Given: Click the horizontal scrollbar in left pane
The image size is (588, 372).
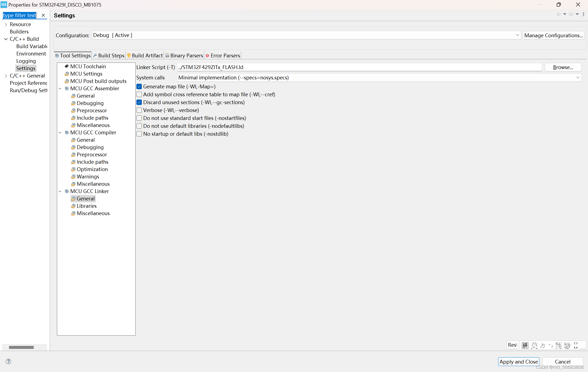Looking at the screenshot, I should pos(21,347).
